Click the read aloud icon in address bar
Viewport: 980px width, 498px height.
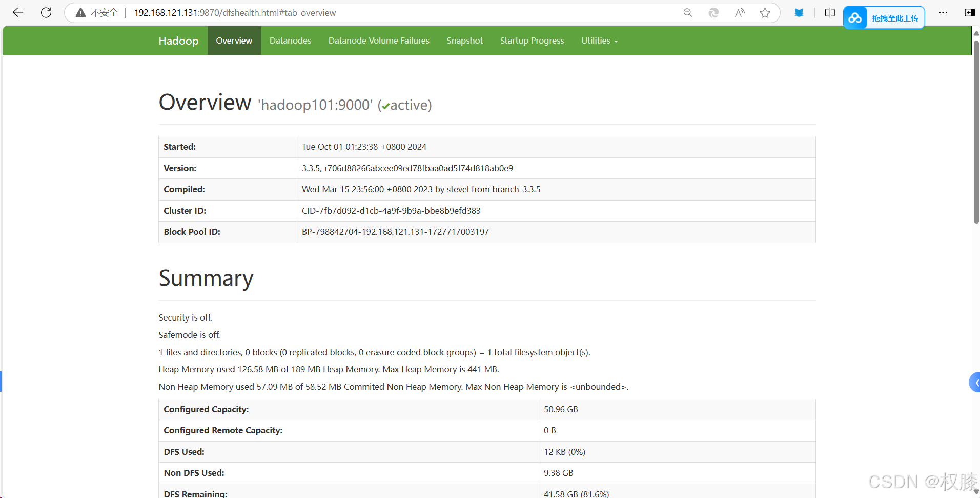coord(740,13)
